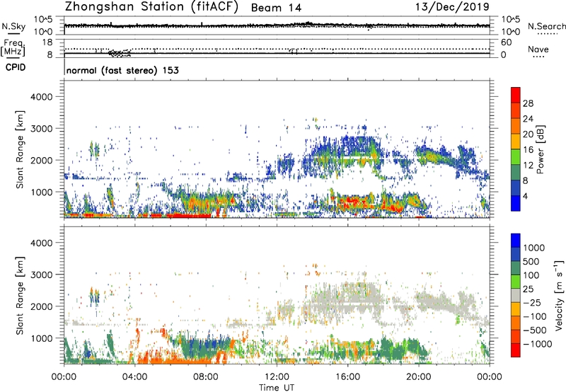Image resolution: width=566 pixels, height=392 pixels.
Task: Click the 'Nave' legend label
Action: click(x=538, y=49)
